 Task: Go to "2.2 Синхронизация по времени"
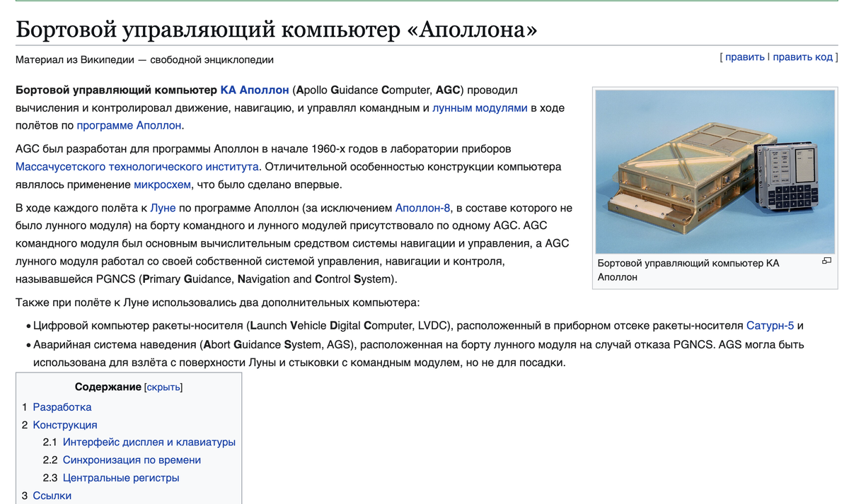(x=122, y=460)
